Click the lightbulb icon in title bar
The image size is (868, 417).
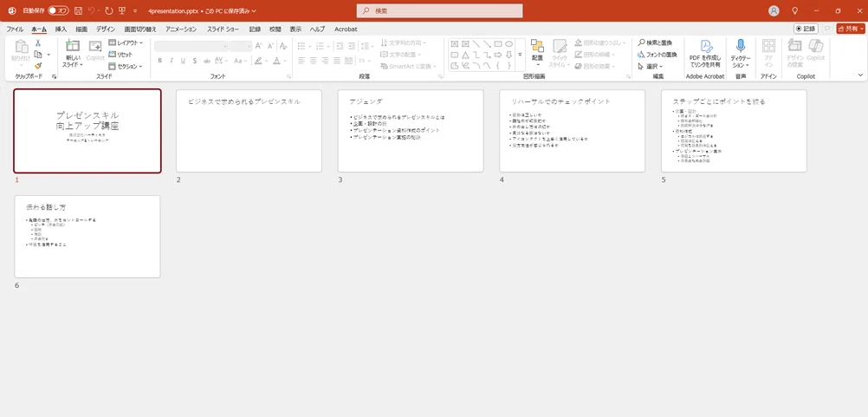coord(795,10)
